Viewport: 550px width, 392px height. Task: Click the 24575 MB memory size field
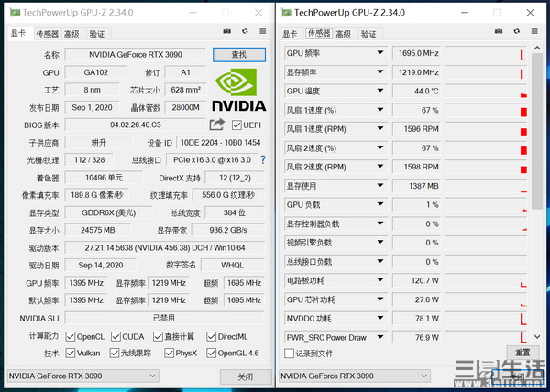tap(98, 230)
